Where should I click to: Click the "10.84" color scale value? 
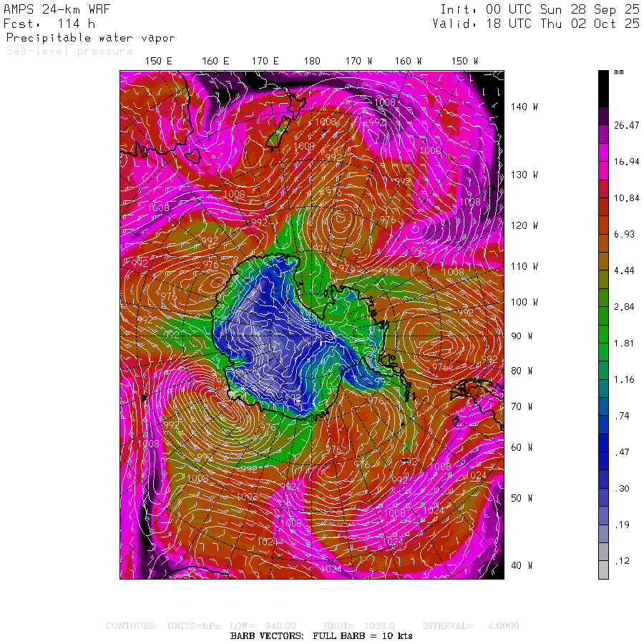coord(627,198)
